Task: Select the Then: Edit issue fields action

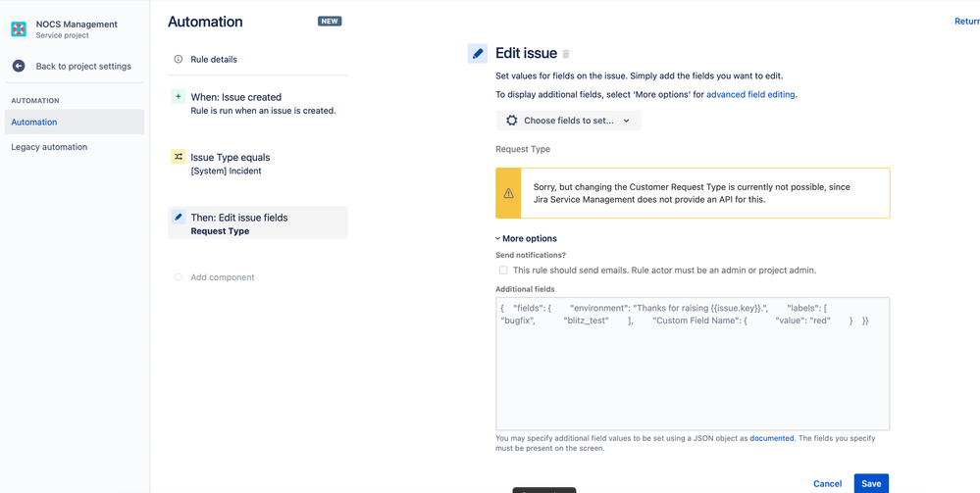Action: pyautogui.click(x=257, y=223)
